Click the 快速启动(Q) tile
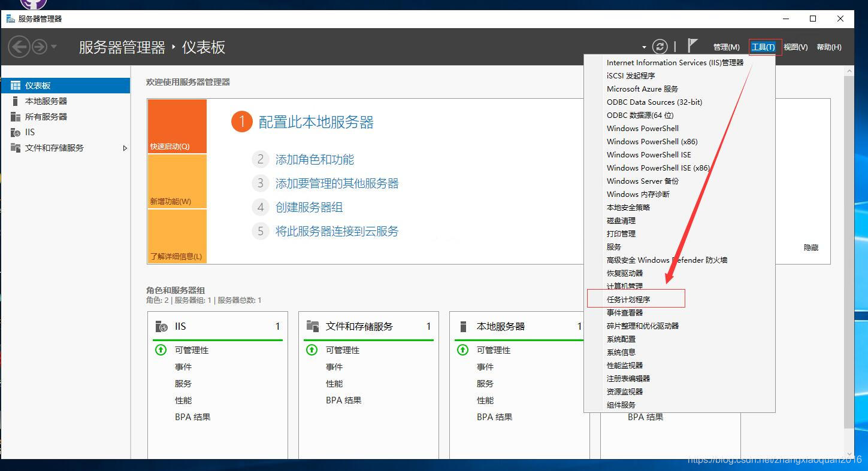868x471 pixels. tap(177, 126)
